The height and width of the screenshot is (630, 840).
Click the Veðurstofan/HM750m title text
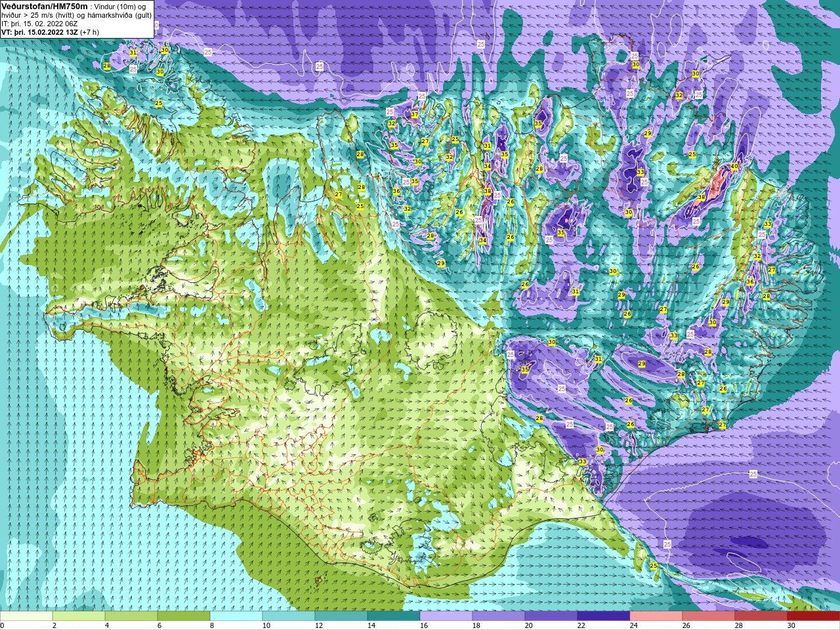pos(45,5)
